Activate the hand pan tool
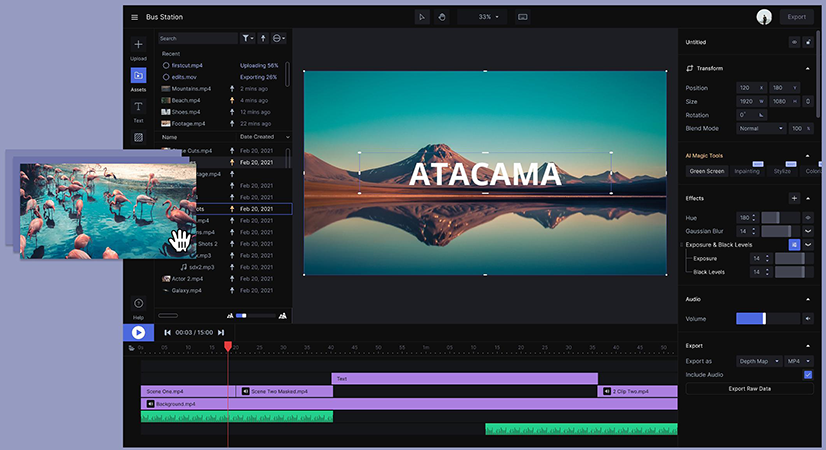 click(442, 17)
